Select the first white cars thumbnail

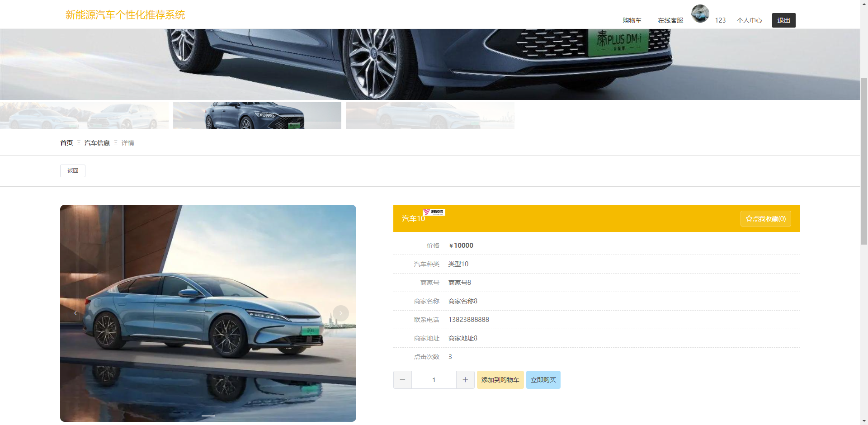(x=84, y=115)
